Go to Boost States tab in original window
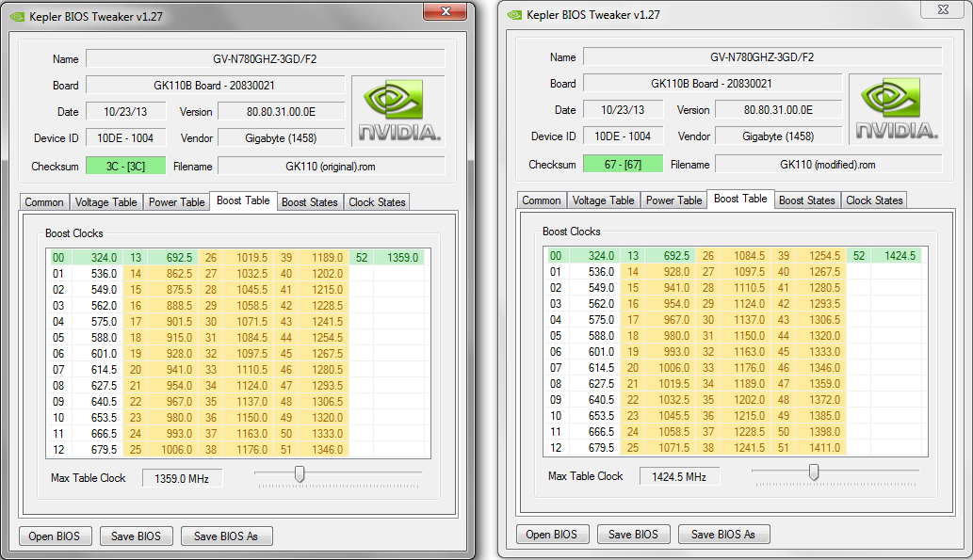The height and width of the screenshot is (560, 973). pos(310,202)
